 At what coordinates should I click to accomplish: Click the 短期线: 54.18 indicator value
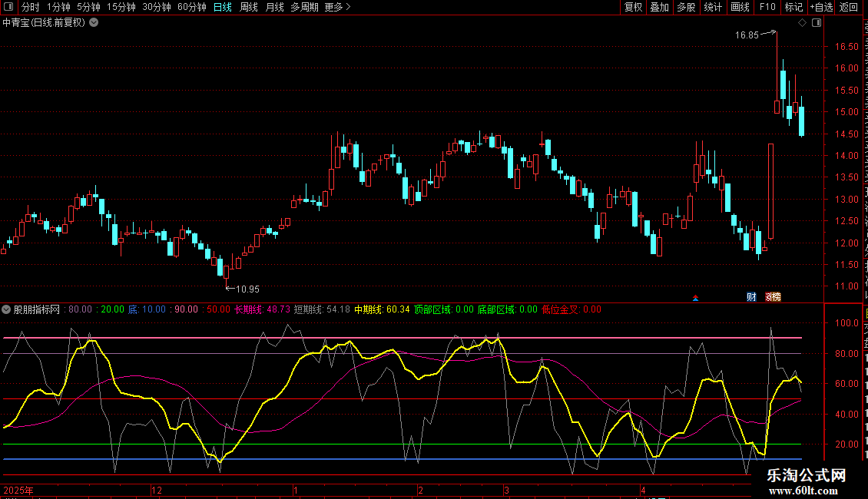(322, 310)
